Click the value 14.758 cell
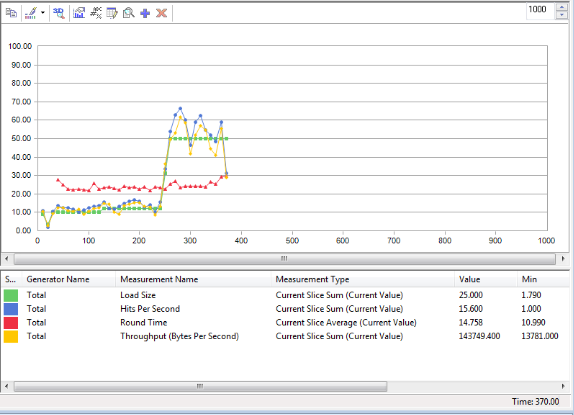This screenshot has width=574, height=415. tap(471, 323)
